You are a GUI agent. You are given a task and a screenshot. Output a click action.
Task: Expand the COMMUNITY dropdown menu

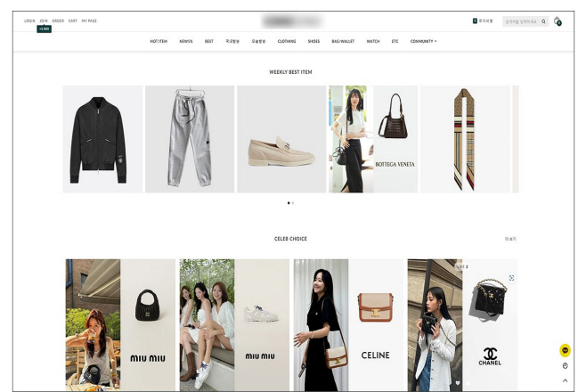coord(423,41)
